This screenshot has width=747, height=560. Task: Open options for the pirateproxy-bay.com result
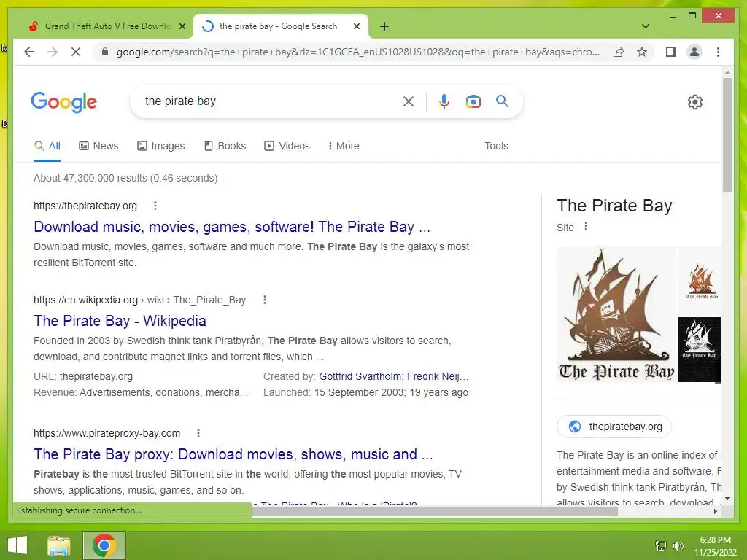pyautogui.click(x=198, y=433)
